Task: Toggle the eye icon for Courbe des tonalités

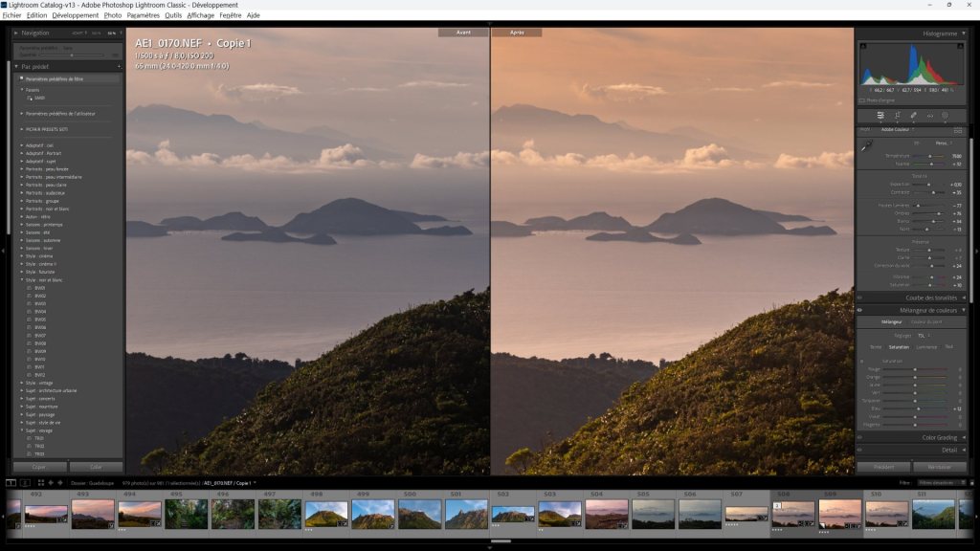Action: tap(859, 298)
